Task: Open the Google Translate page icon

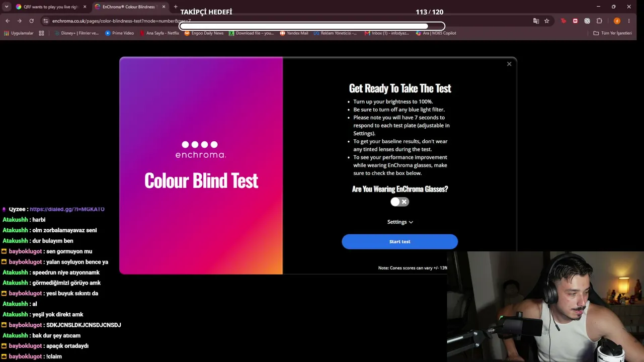Action: click(x=536, y=21)
